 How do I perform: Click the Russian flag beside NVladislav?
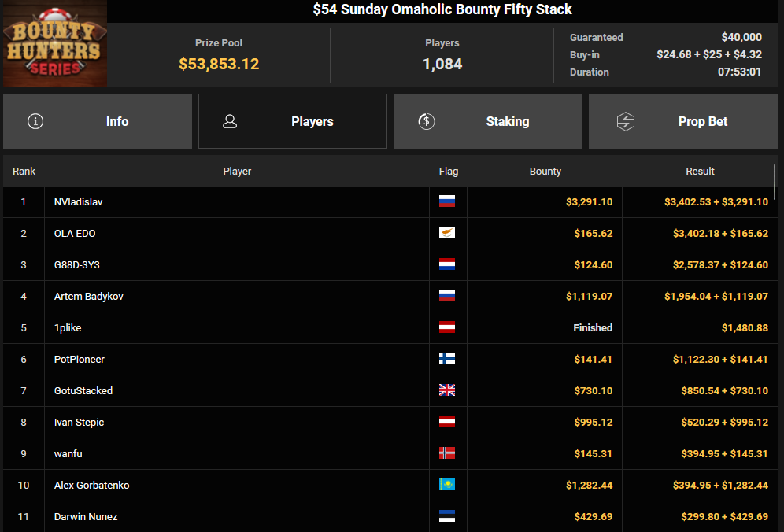pos(447,201)
